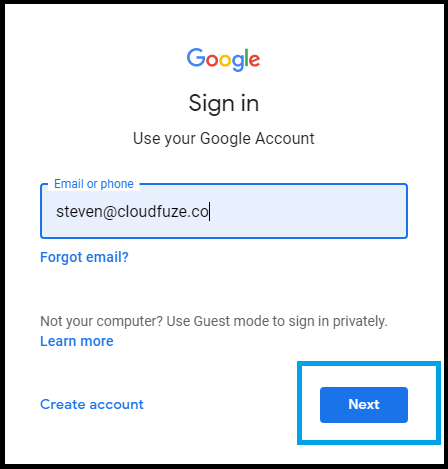Follow the Create account link
Viewport: 448px width, 469px height.
[x=92, y=404]
